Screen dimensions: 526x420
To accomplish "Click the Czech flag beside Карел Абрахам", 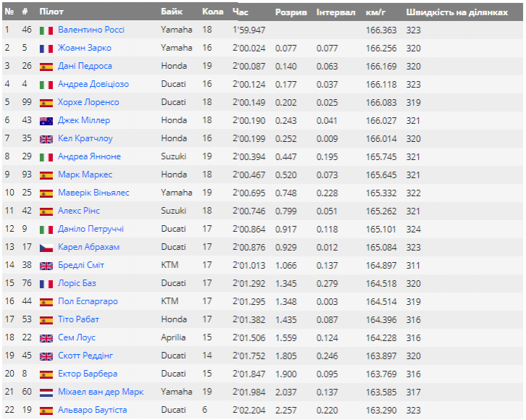I will 46,248.
